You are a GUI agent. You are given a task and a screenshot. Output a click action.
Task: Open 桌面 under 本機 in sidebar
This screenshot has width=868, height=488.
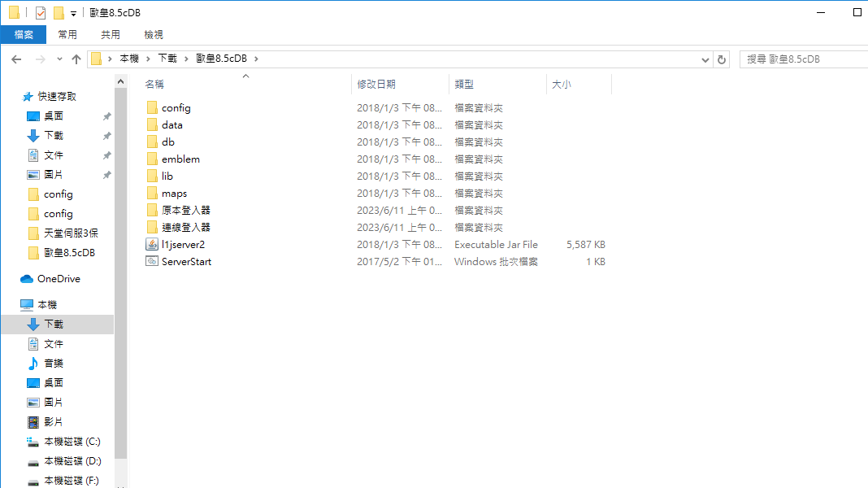point(53,383)
